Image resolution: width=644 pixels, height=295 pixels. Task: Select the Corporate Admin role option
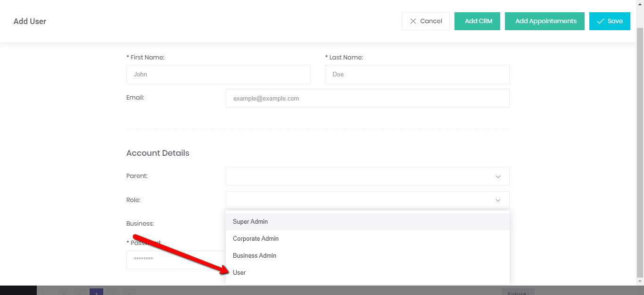point(256,239)
